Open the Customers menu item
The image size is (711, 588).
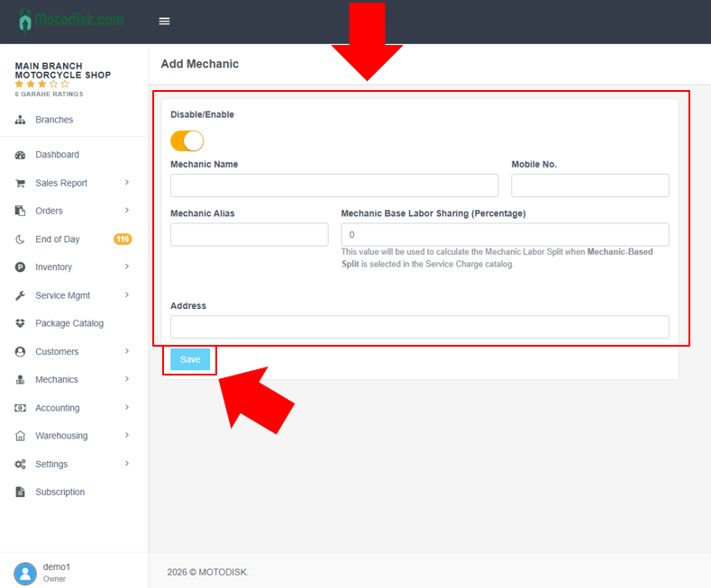[57, 351]
